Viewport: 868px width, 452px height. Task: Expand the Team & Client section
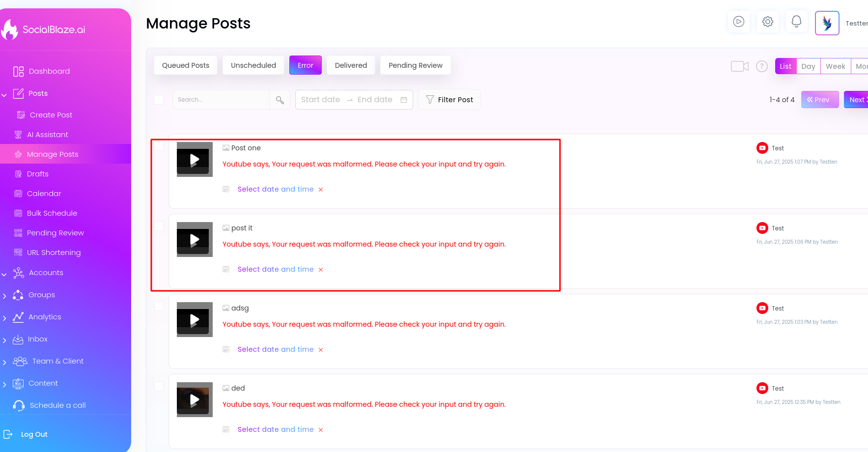[4, 362]
